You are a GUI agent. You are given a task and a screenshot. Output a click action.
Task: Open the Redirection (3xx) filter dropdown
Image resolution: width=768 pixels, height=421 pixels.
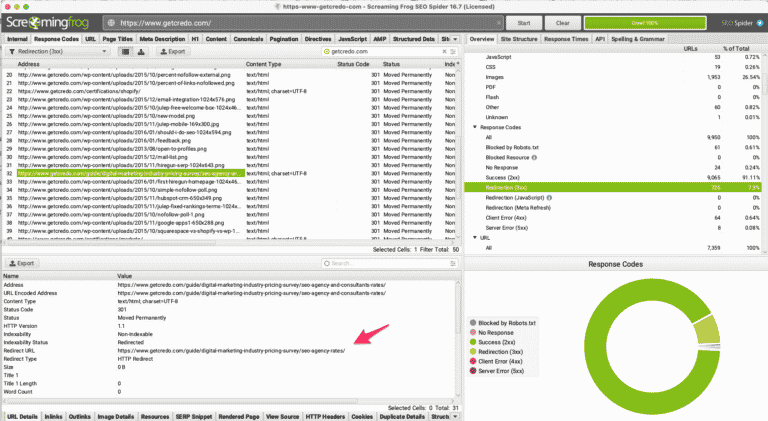[x=58, y=51]
